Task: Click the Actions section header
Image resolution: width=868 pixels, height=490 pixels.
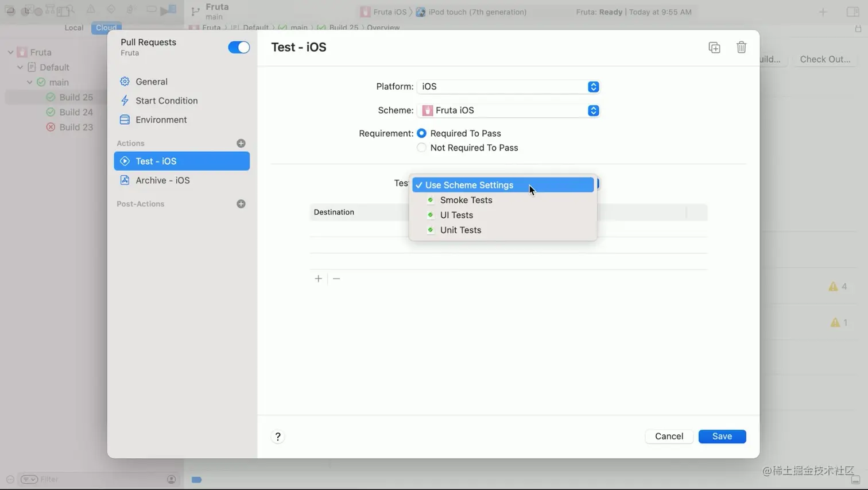Action: pyautogui.click(x=131, y=143)
